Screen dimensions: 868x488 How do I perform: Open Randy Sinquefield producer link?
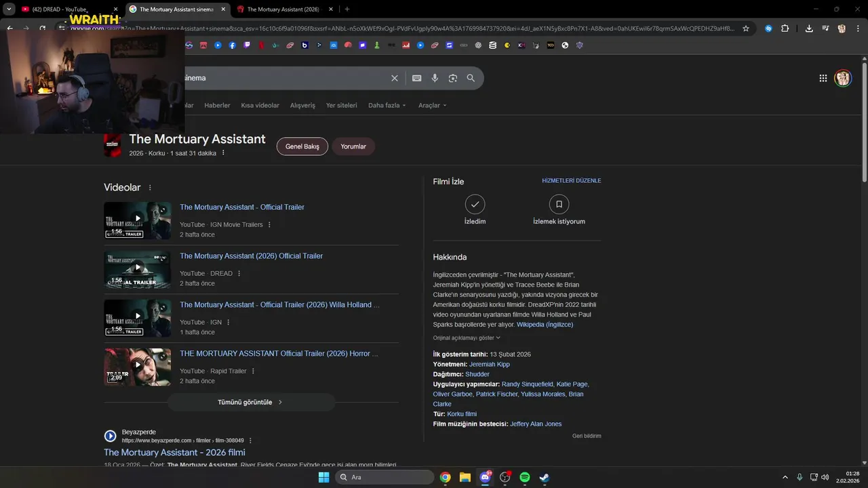pos(528,384)
